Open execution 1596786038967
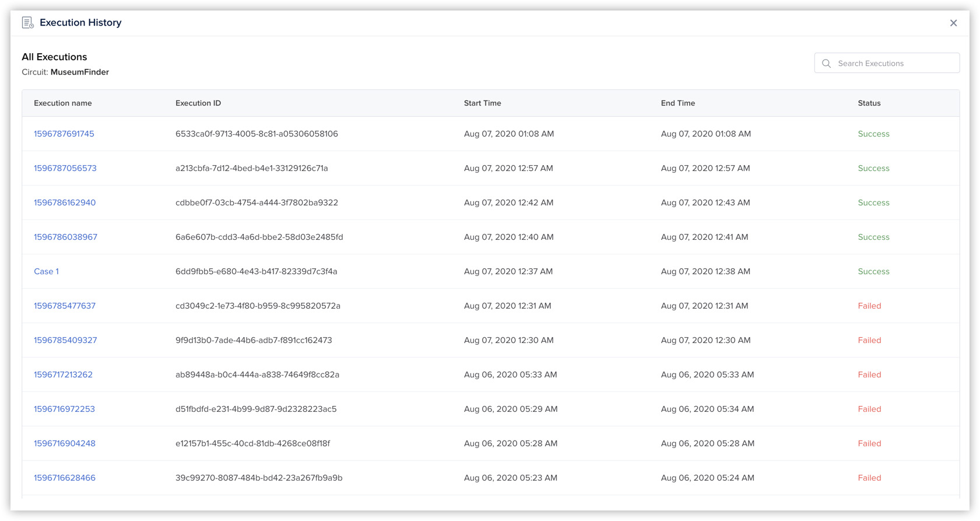This screenshot has width=980, height=521. point(65,237)
